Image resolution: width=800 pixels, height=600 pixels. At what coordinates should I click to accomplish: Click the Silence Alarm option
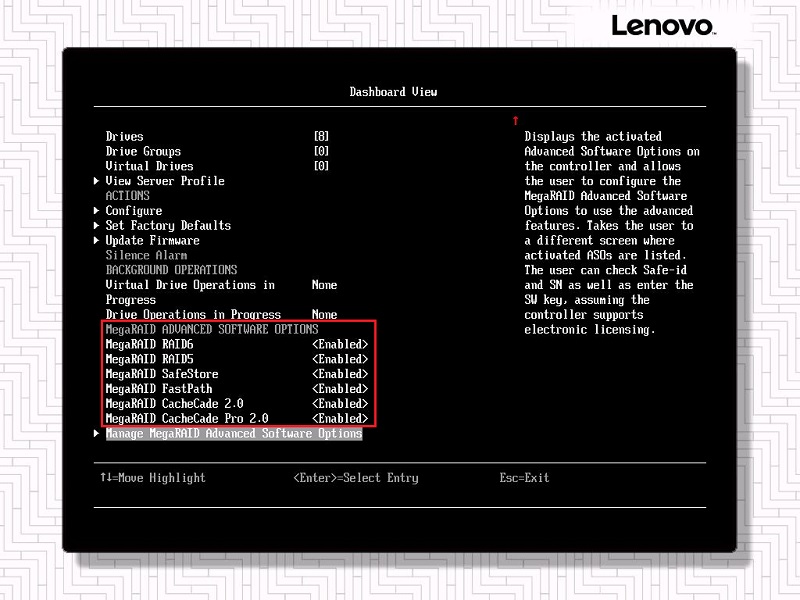[146, 256]
